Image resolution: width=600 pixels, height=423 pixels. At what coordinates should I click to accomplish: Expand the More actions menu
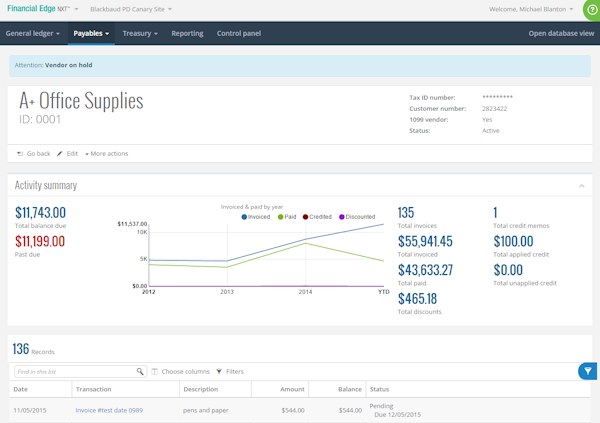tap(106, 154)
